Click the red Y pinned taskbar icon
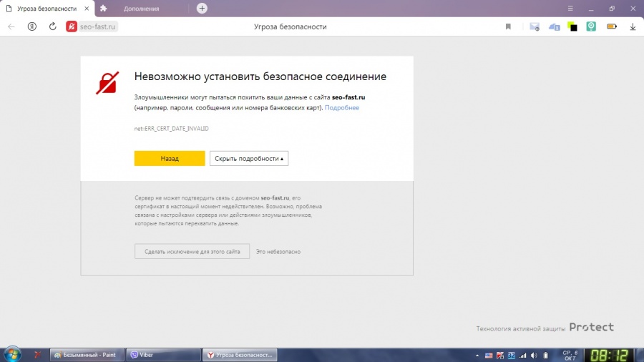The height and width of the screenshot is (362, 644). (37, 355)
